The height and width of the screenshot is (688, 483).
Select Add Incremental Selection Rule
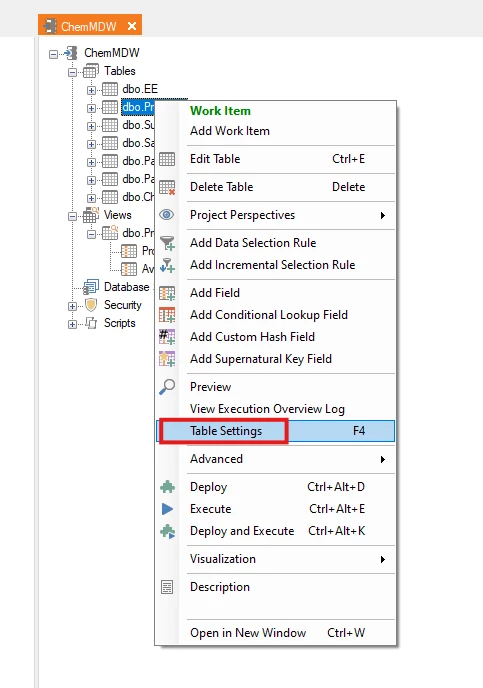(275, 265)
